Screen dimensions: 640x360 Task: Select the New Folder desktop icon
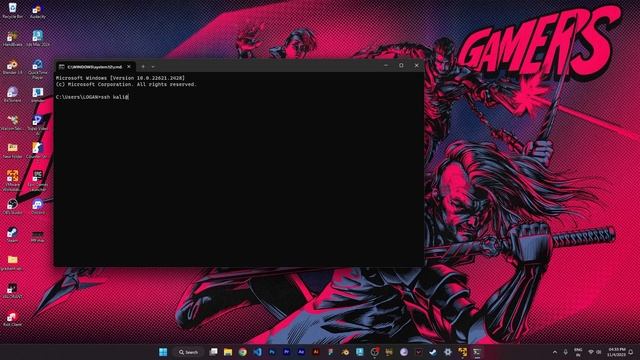[12, 151]
